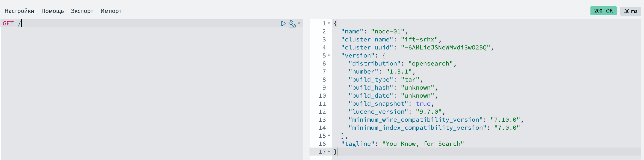
Task: Click line number 12 in the output gutter
Action: pos(322,112)
